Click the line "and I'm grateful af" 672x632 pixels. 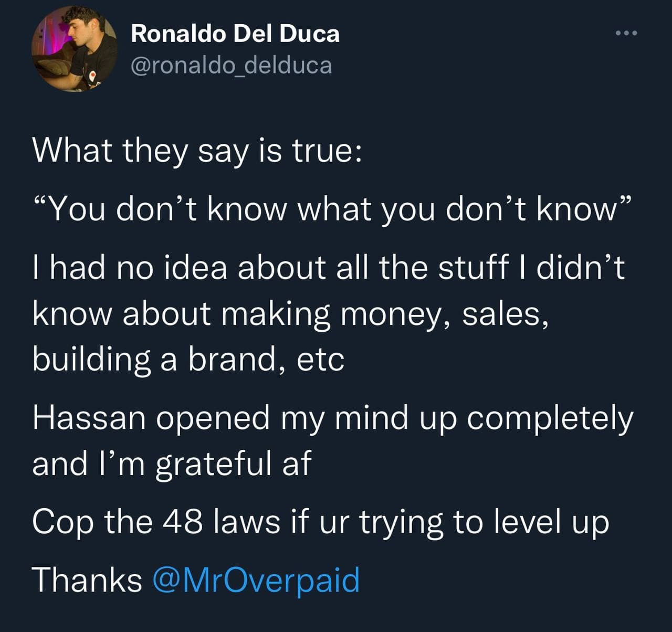172,464
